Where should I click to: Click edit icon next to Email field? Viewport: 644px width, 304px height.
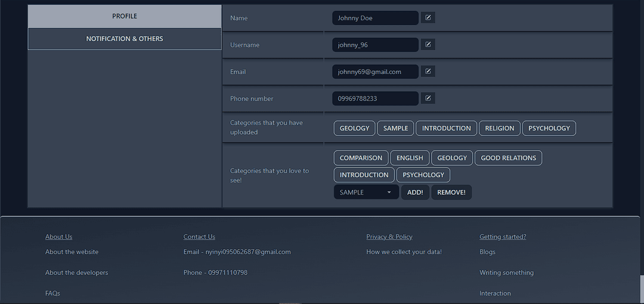428,72
